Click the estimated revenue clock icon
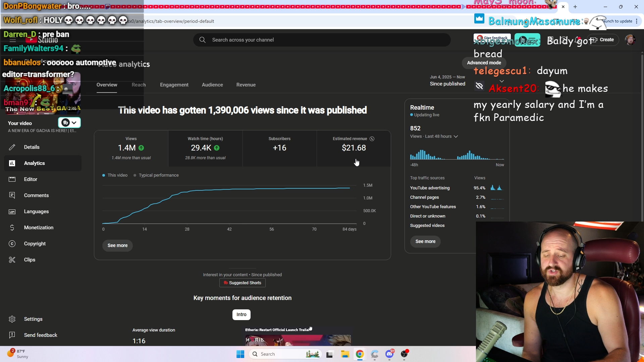 [x=372, y=139]
